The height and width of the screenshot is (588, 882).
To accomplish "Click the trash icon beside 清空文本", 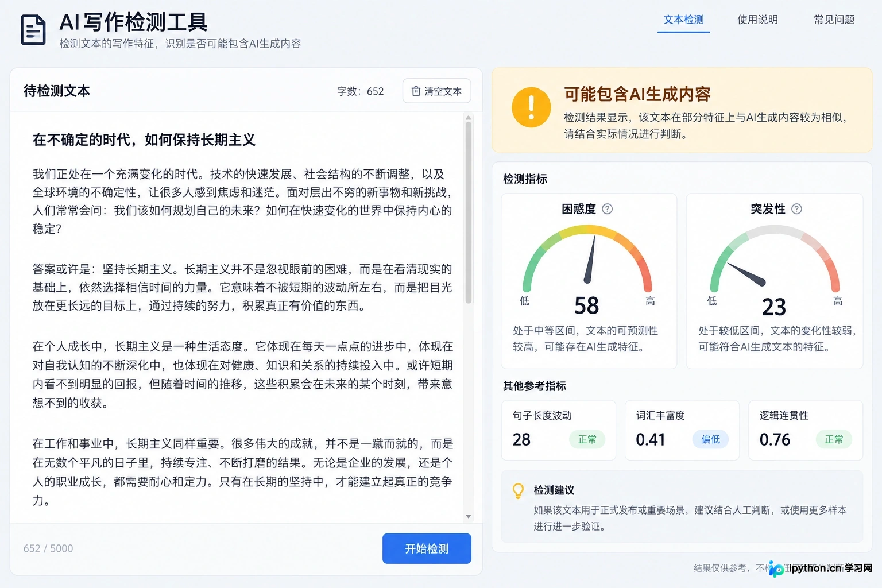I will tap(416, 91).
